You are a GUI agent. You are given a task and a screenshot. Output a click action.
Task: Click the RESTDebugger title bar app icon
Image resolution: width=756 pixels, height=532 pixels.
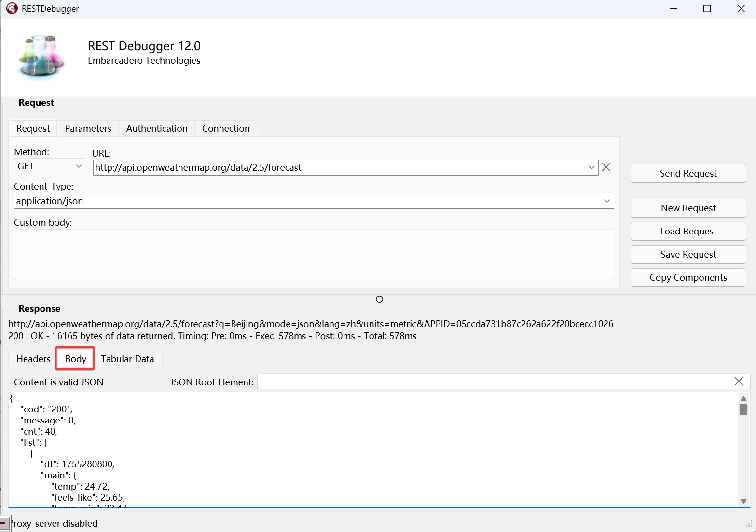(x=12, y=9)
